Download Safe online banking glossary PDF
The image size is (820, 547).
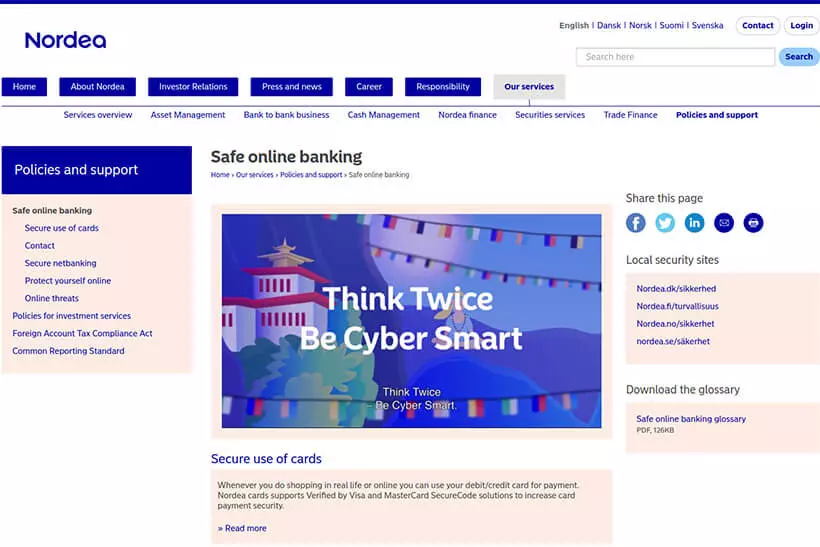pyautogui.click(x=690, y=419)
